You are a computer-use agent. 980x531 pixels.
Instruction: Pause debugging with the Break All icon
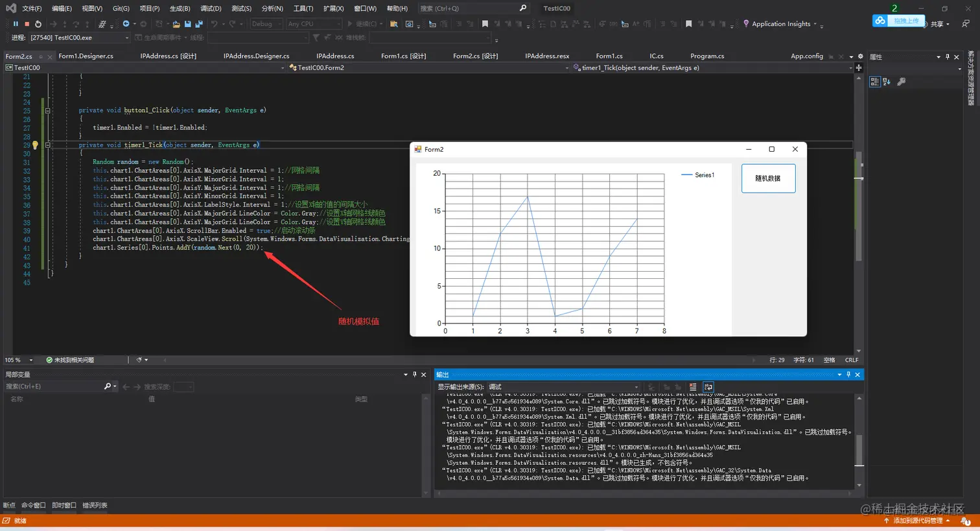click(16, 24)
